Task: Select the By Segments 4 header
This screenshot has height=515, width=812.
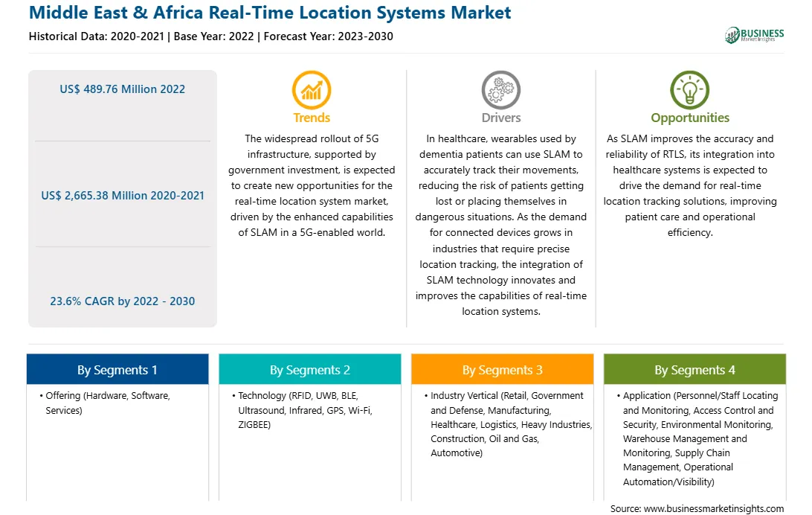Action: pyautogui.click(x=695, y=369)
